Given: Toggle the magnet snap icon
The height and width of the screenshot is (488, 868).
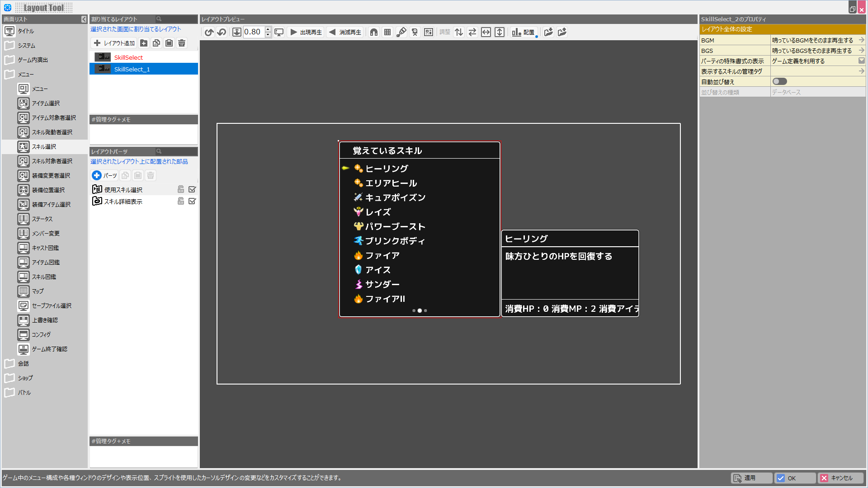Looking at the screenshot, I should click(x=374, y=32).
